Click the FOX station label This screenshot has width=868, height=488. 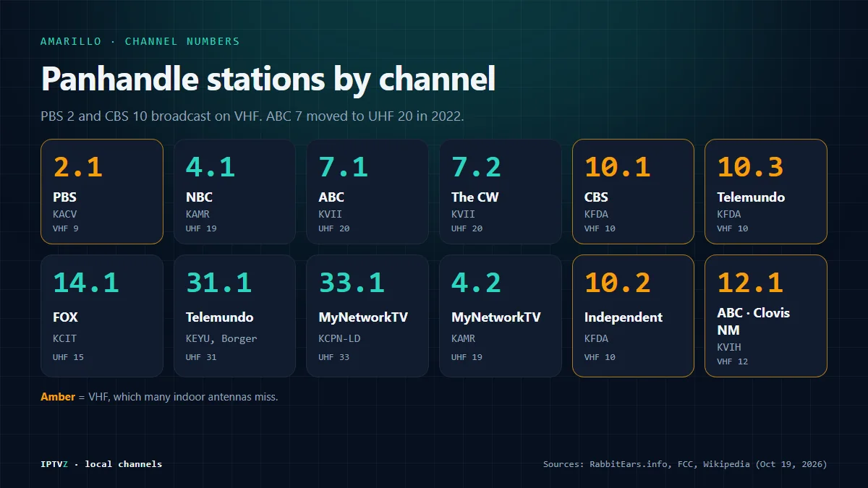click(65, 317)
